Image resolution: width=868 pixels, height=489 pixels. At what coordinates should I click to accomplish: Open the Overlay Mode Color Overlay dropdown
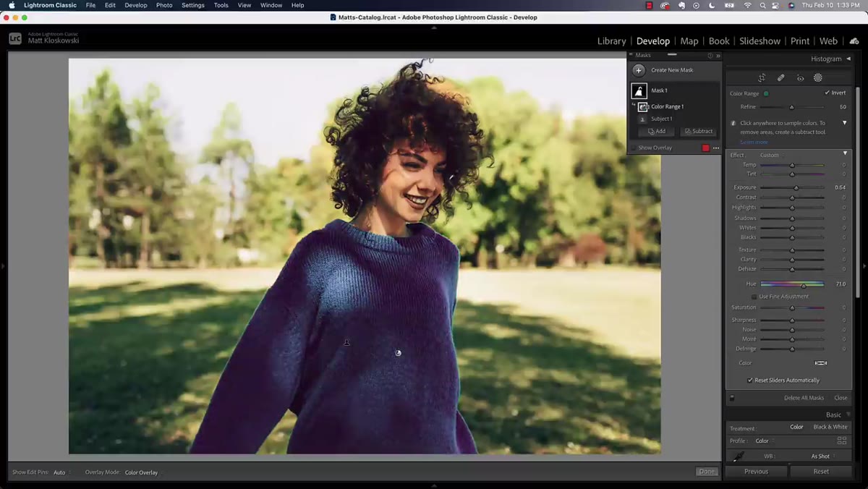(x=143, y=472)
